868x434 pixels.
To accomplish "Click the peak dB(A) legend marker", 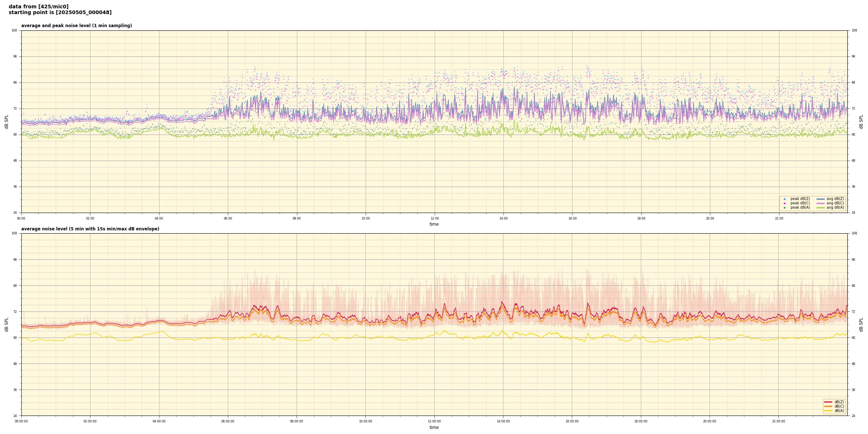I will tap(784, 208).
